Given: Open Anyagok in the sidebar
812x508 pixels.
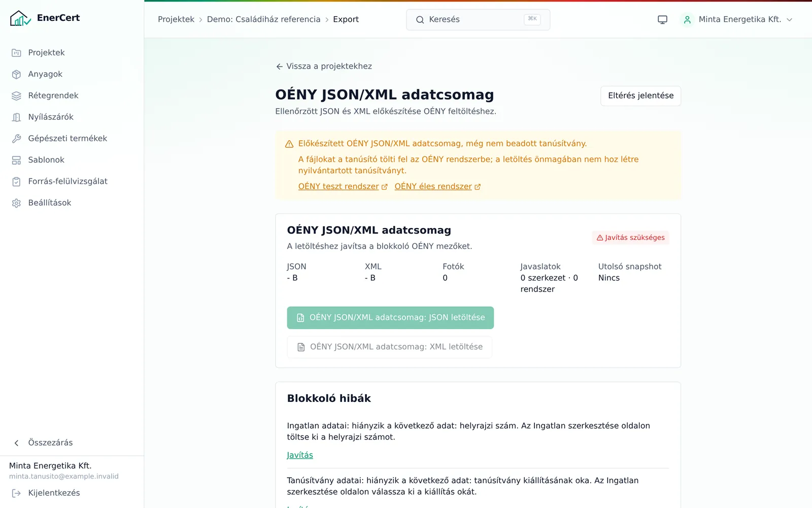Looking at the screenshot, I should click(x=72, y=74).
